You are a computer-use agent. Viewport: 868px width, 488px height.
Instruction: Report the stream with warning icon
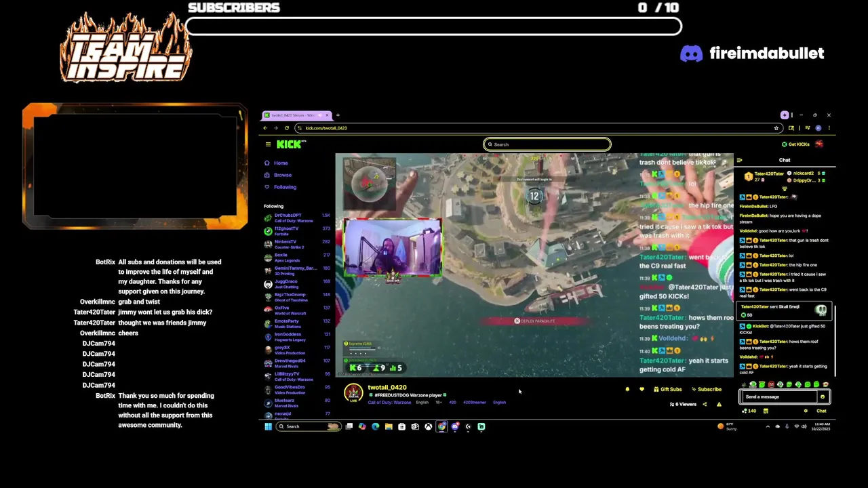tap(719, 405)
